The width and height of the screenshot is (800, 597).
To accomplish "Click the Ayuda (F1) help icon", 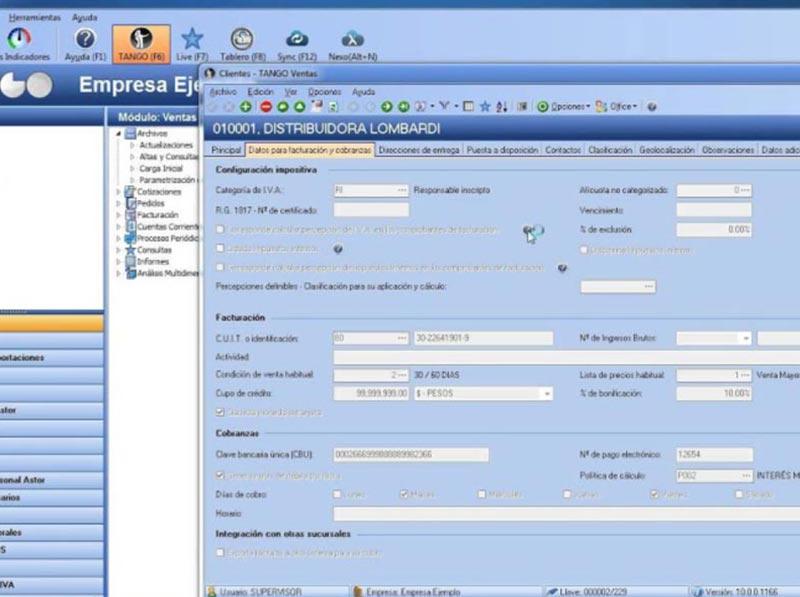I will coord(85,39).
